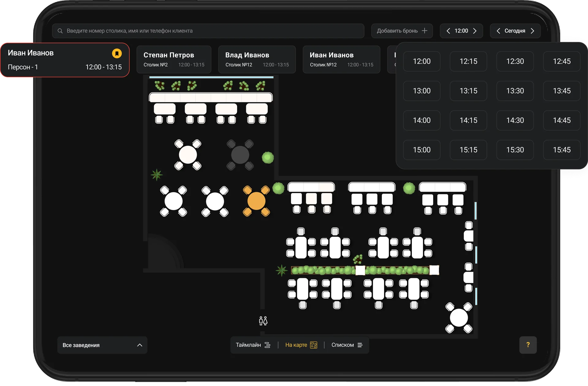Open the highlighted Иван Иванов Персон-1 booking card
This screenshot has height=386, width=588.
point(65,60)
